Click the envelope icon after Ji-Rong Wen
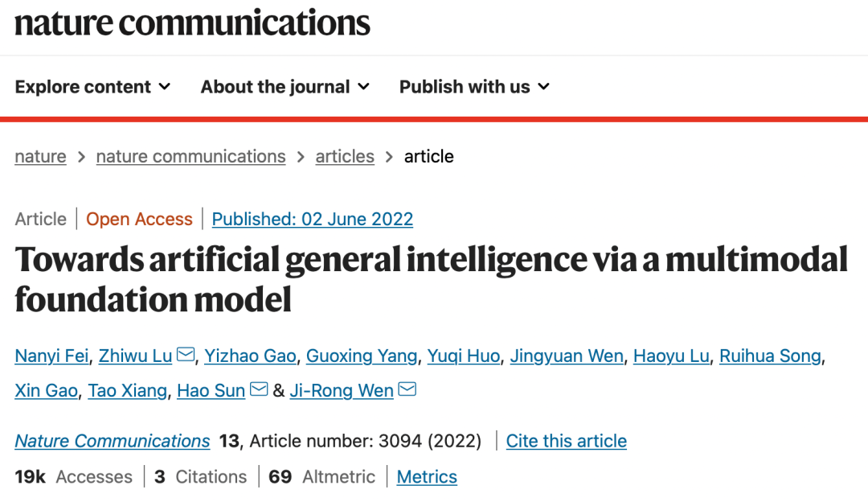The height and width of the screenshot is (502, 868). (x=407, y=390)
